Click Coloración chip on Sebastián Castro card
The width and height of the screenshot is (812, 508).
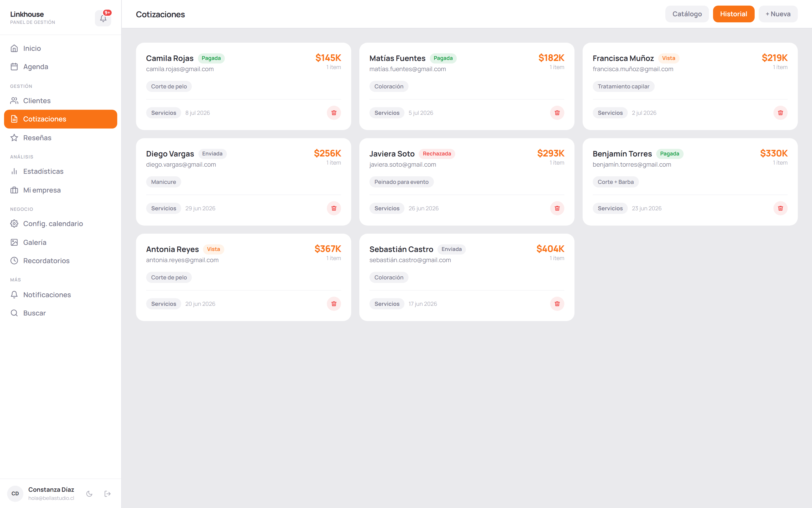(x=388, y=277)
